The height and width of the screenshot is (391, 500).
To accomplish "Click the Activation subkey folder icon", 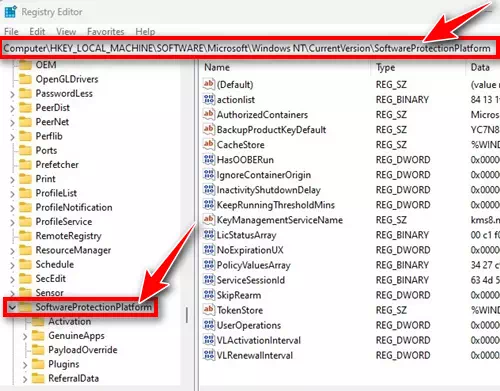I will 38,321.
